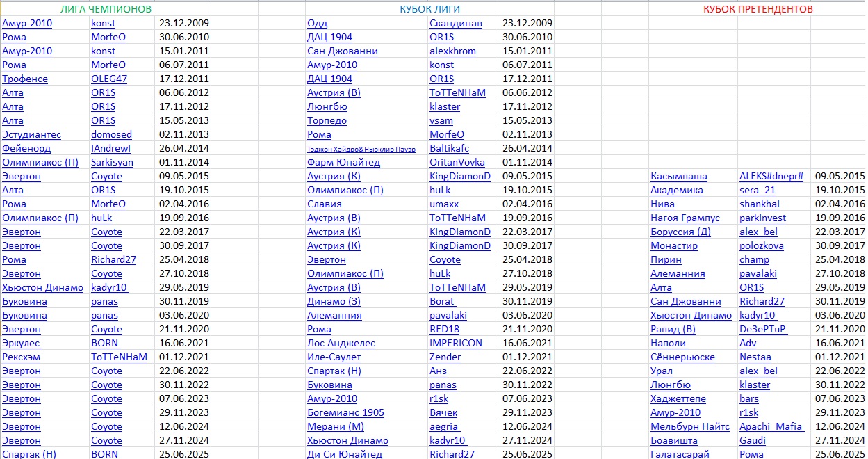Open the IAndrewI manager link
Viewport: 868px width, 459px height.
110,148
